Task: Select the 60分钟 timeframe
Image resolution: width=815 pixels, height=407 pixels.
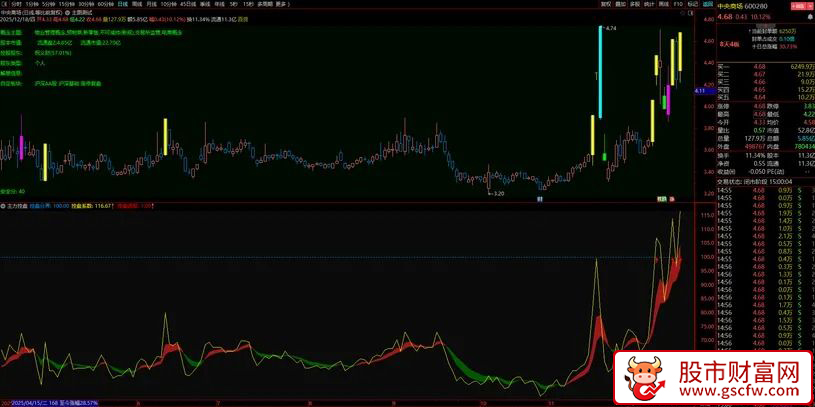Action: tap(106, 4)
